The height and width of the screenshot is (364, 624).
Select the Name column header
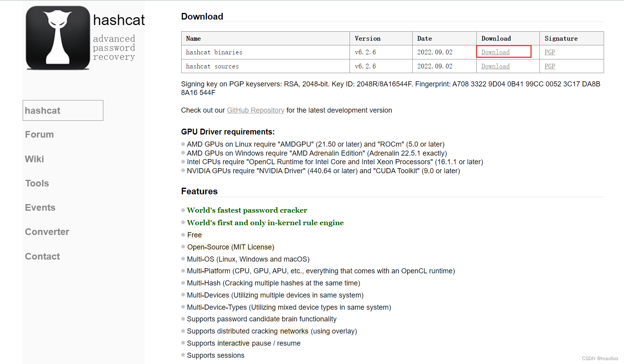point(265,38)
